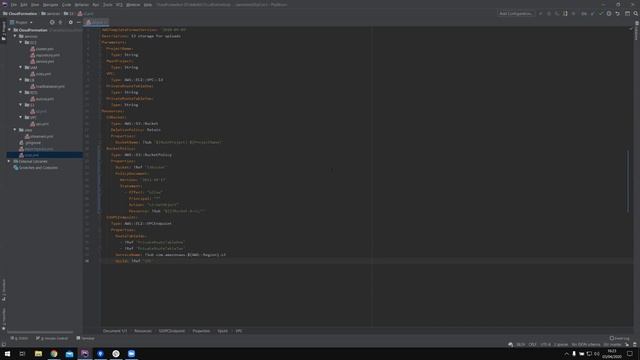Open the Version Control tool window tab

click(x=52, y=338)
